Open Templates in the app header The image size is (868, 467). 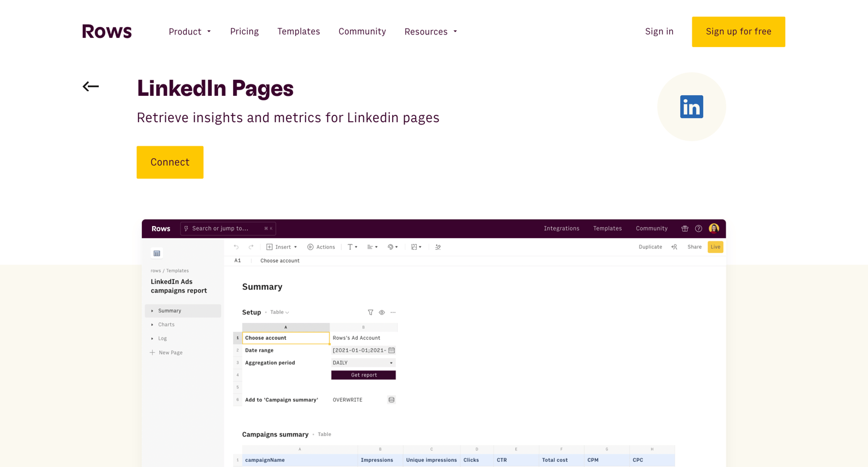[607, 228]
